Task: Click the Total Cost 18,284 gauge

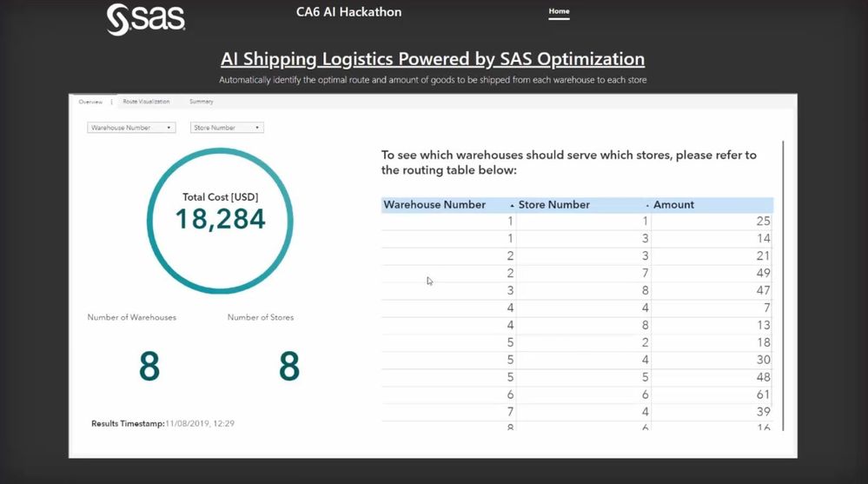Action: coord(220,221)
